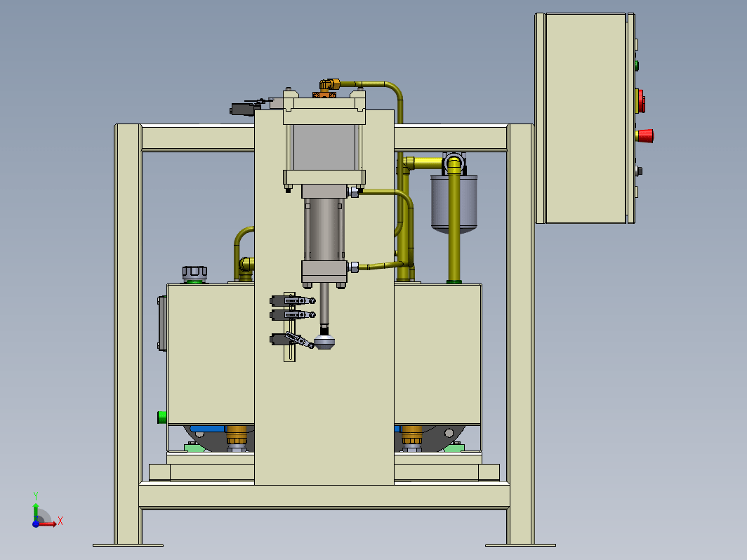Select the black solenoid valve at top left
The width and height of the screenshot is (747, 560).
244,109
